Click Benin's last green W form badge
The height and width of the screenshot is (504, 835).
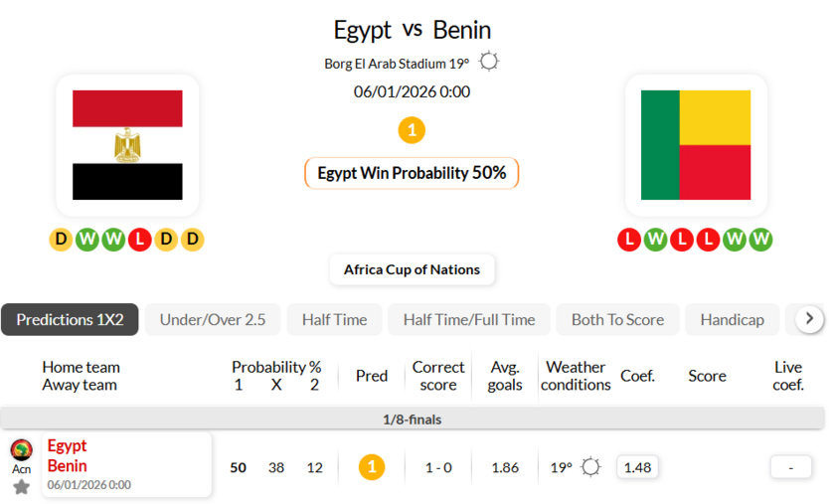760,240
